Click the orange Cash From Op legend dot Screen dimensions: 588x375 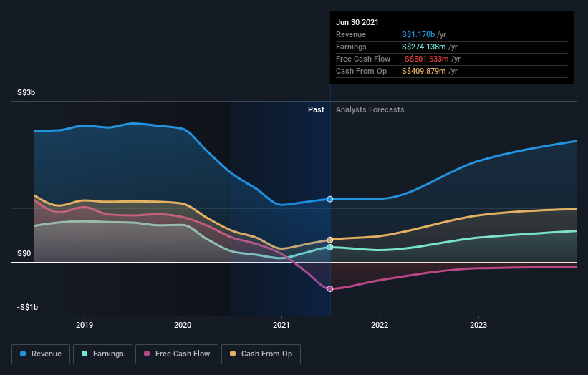233,354
